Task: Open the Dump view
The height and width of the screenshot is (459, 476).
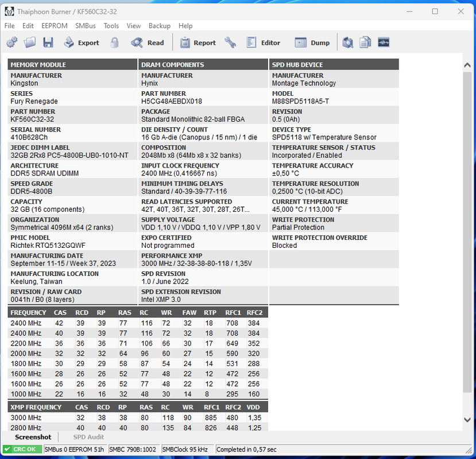Action: point(312,42)
